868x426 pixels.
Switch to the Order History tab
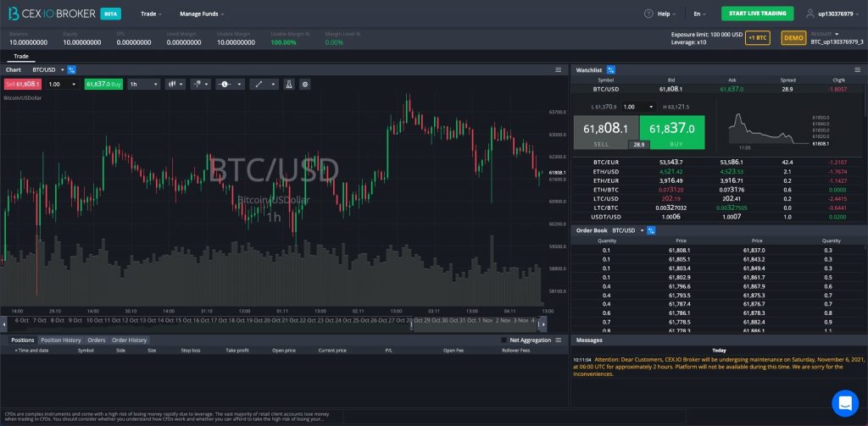(x=129, y=340)
